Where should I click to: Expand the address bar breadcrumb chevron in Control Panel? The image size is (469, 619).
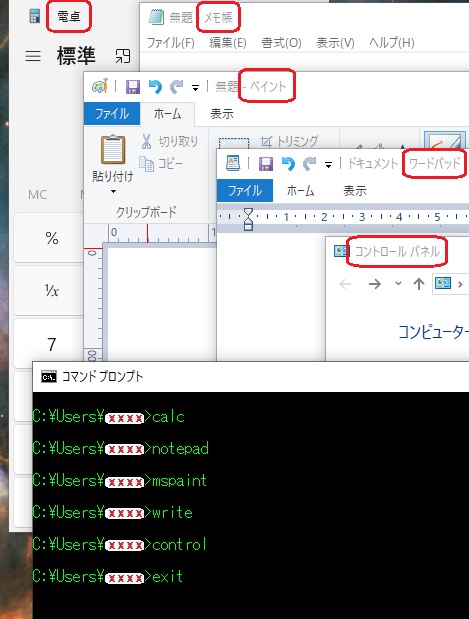(460, 284)
